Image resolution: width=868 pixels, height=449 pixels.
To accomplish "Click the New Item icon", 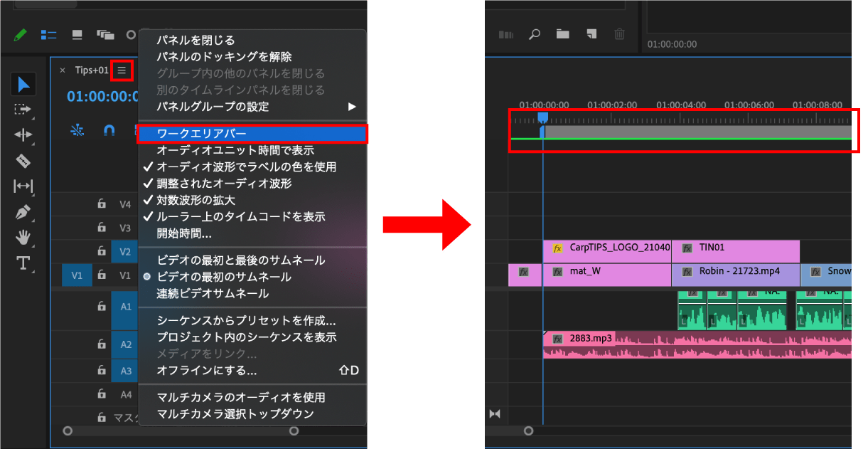I will (x=591, y=33).
